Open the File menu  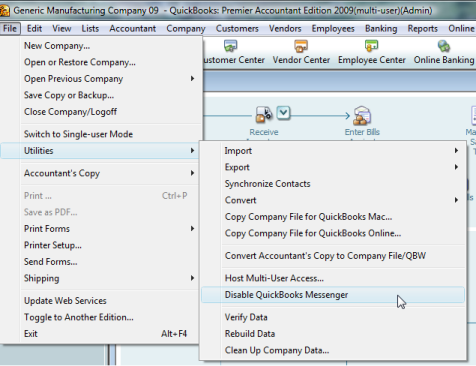(10, 29)
